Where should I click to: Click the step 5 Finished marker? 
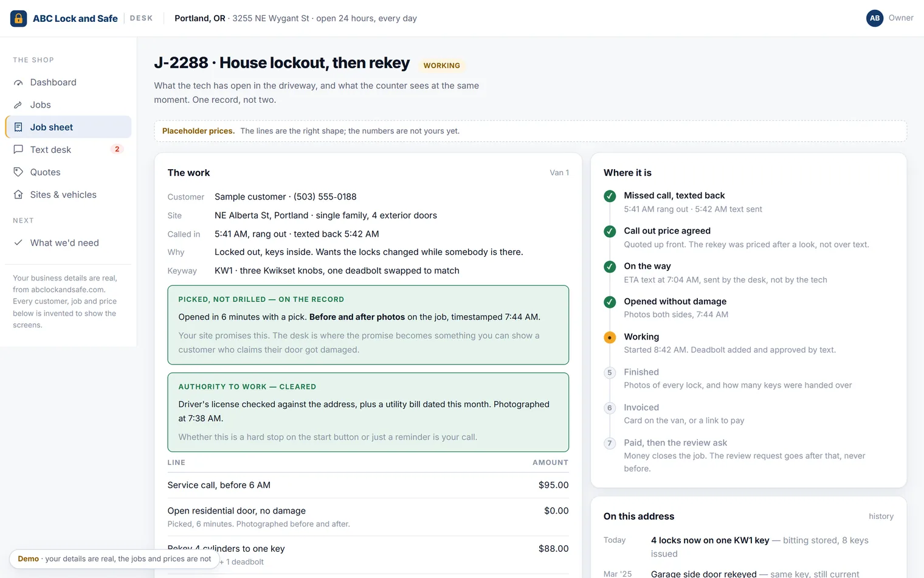point(610,372)
